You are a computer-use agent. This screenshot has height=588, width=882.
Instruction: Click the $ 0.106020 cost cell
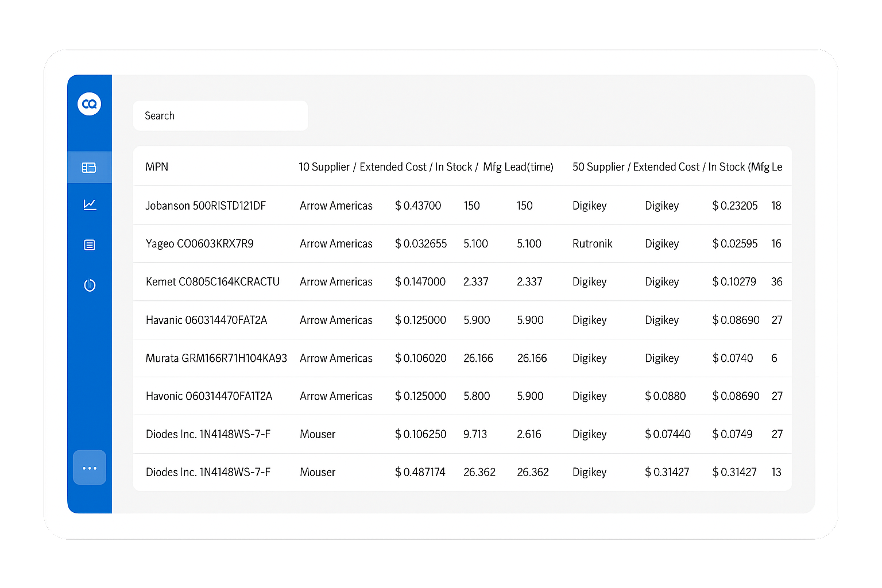421,358
